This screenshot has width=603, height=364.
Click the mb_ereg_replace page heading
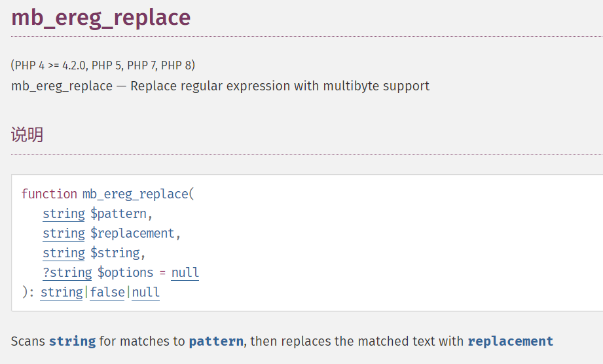pyautogui.click(x=101, y=18)
